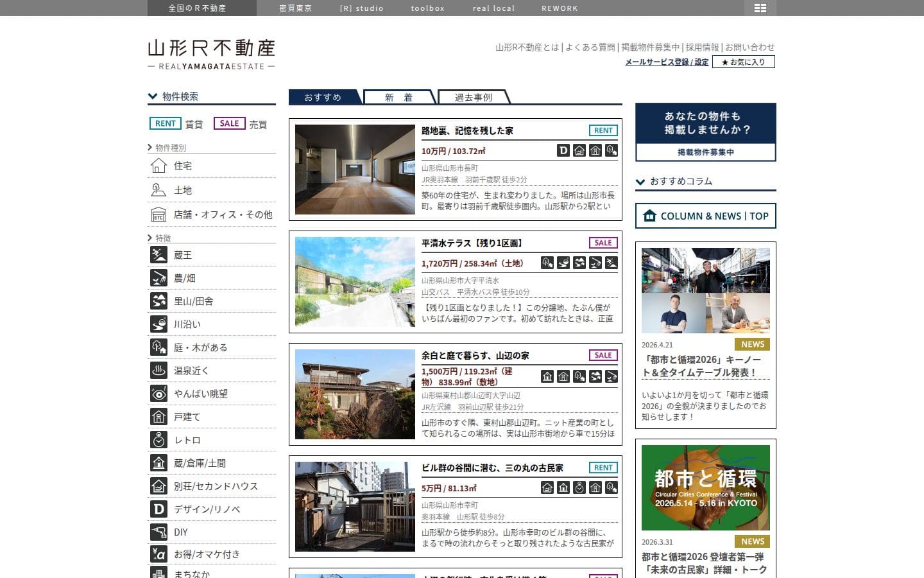Open the 平清水テラス listing photo
Image resolution: width=924 pixels, height=578 pixels.
pos(355,282)
